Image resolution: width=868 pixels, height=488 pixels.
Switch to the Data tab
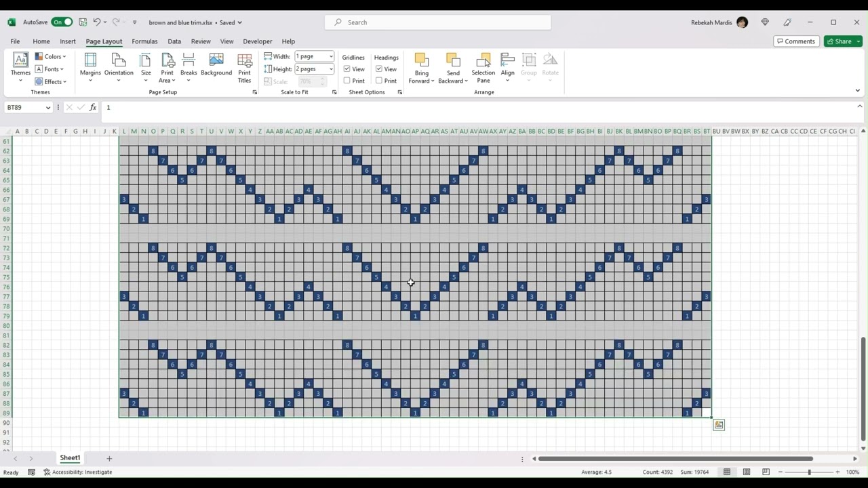(174, 41)
